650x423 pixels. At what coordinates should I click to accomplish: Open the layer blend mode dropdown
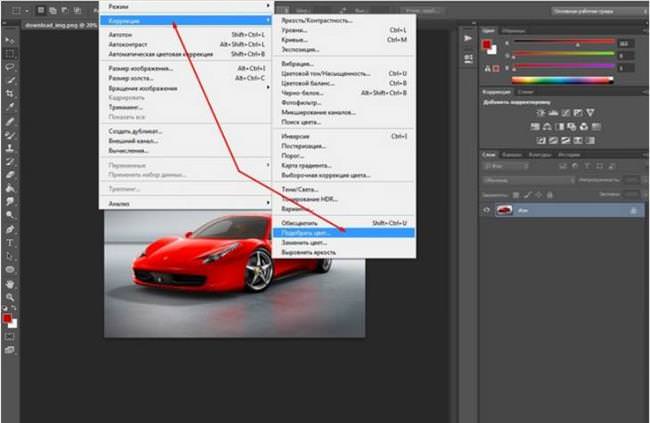point(529,180)
